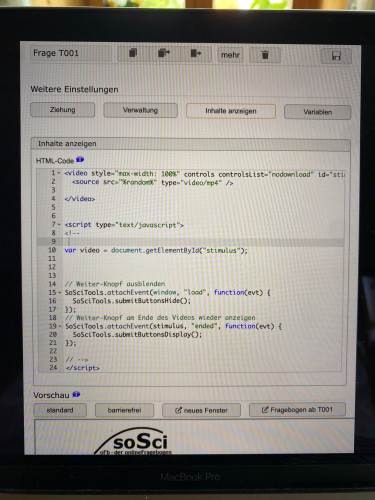Click the 'standard' preview button
Viewport: 375px width, 500px height.
pos(60,410)
